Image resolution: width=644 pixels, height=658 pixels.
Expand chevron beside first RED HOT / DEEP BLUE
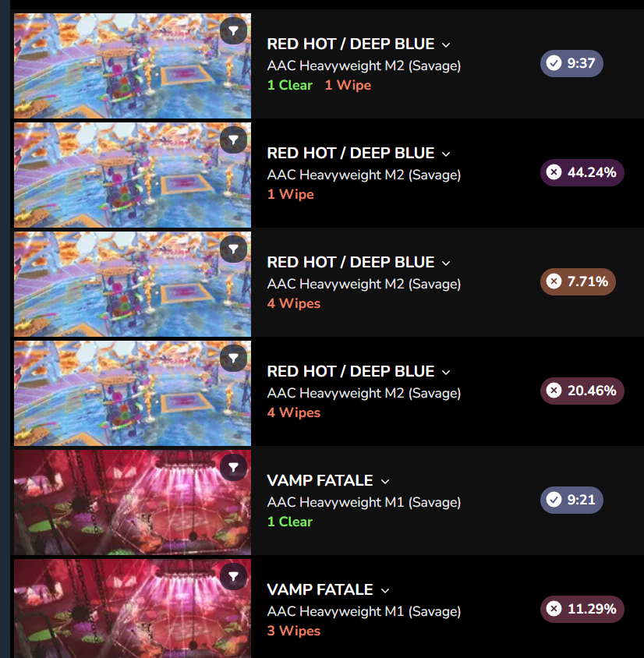click(x=446, y=45)
